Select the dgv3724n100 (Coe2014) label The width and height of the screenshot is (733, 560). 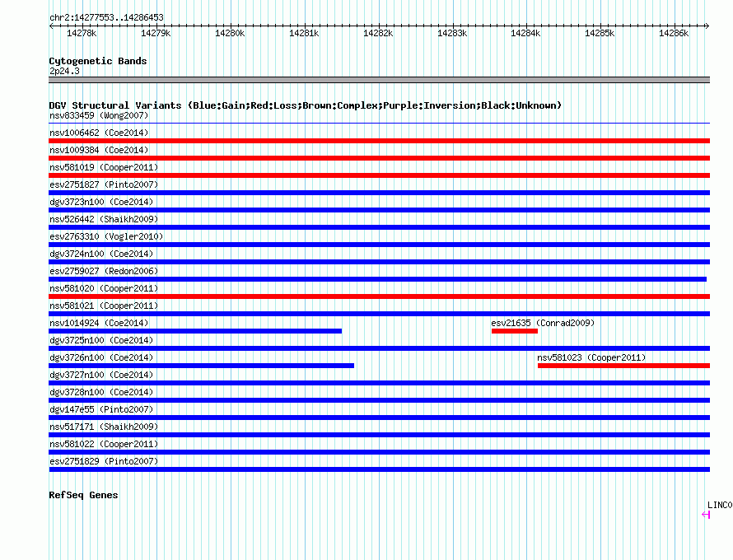point(101,254)
